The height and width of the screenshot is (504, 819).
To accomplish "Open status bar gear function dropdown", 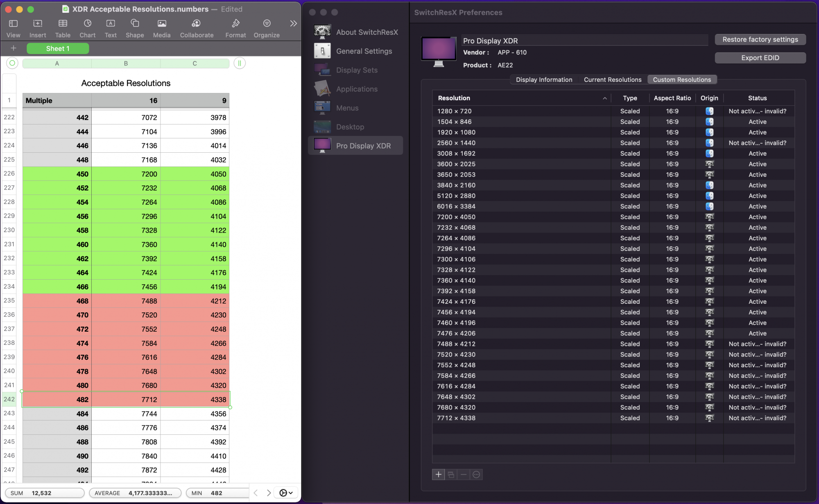I will tap(285, 493).
